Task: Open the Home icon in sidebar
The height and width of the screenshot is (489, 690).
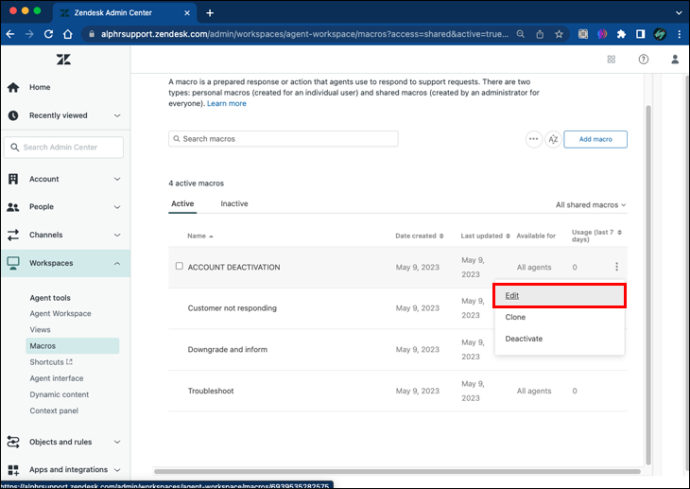Action: (13, 87)
